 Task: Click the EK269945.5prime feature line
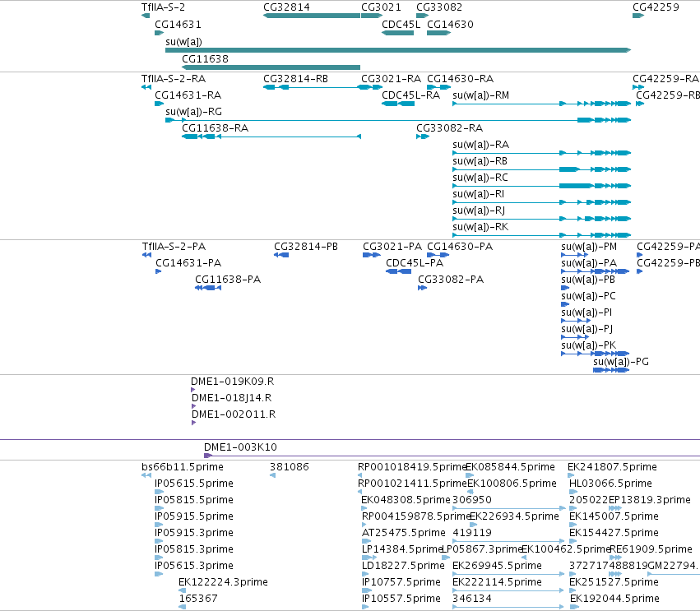(509, 574)
